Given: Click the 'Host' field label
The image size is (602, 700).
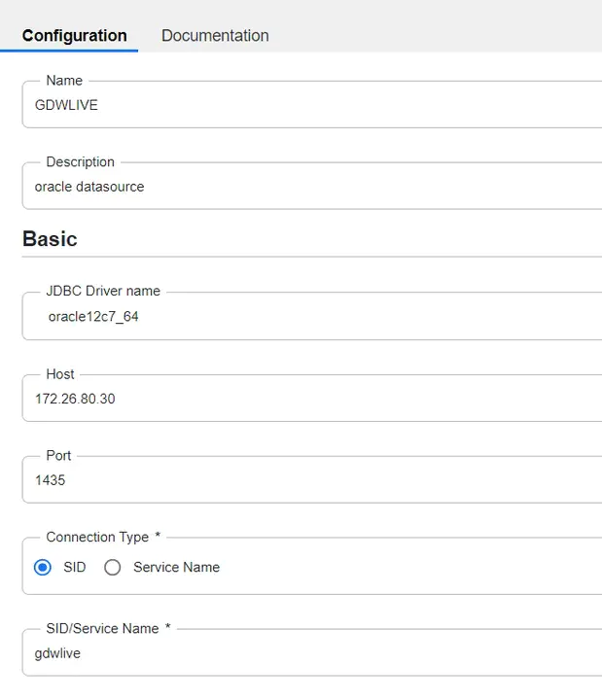Looking at the screenshot, I should [x=60, y=374].
